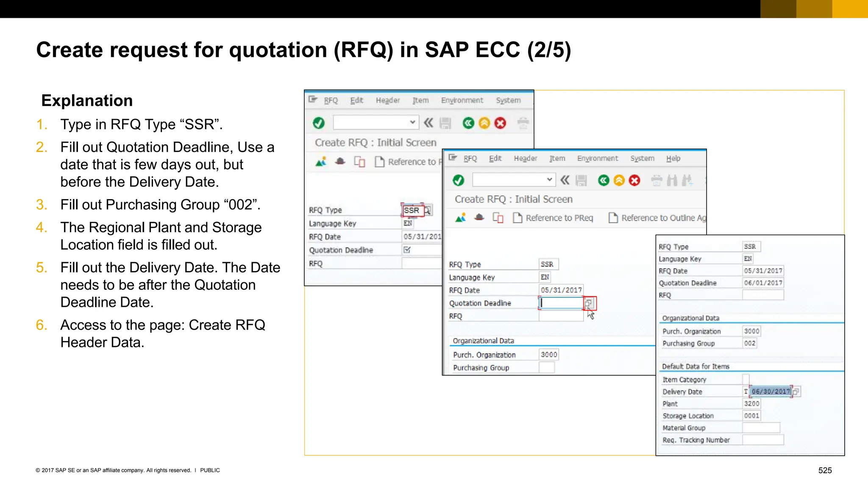Screen dimensions: 868x488
Task: Open command field dropdown in middle window
Action: [549, 180]
